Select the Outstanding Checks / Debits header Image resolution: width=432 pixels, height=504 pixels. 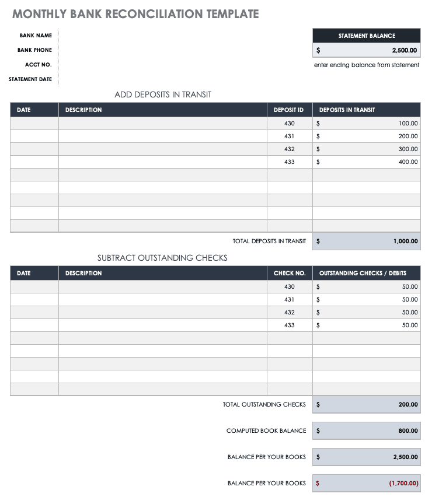pyautogui.click(x=366, y=273)
